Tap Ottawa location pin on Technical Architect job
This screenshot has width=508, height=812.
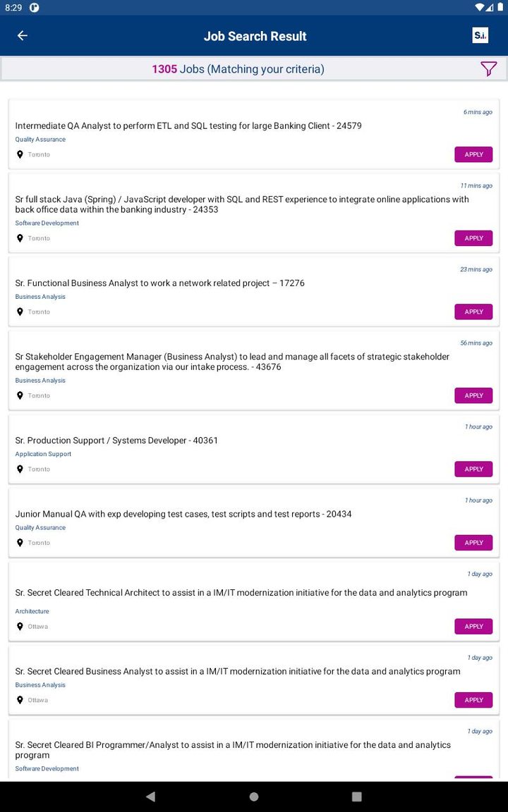tap(20, 626)
